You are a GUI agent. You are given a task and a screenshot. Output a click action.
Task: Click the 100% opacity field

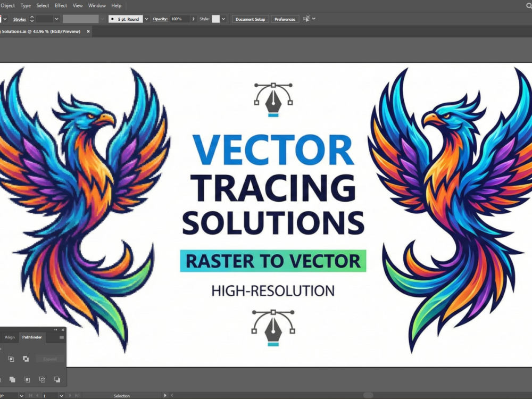179,19
